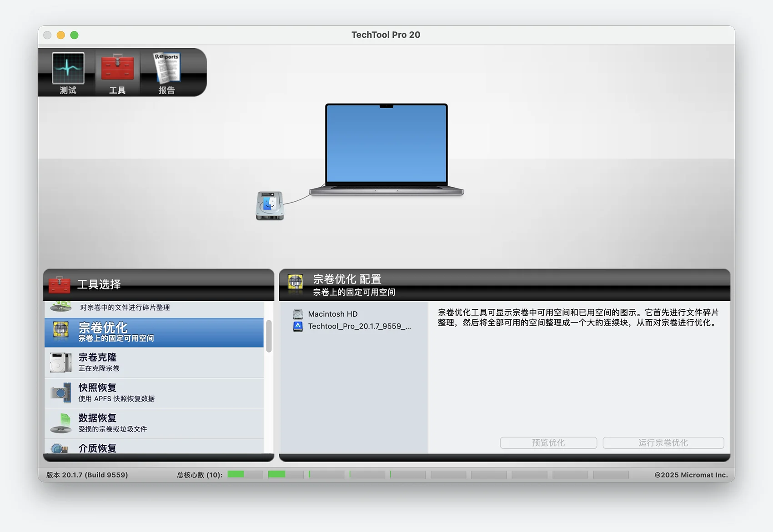Select the 宗卷优化 tool row
This screenshot has height=532, width=773.
(154, 333)
